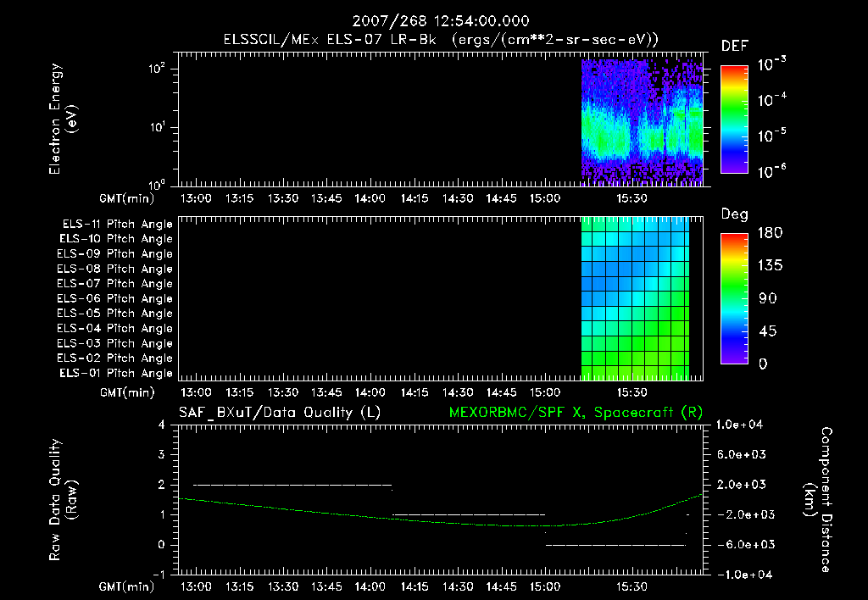Click the 14:00 time tick under data quality panel
868x600 pixels.
click(x=370, y=586)
